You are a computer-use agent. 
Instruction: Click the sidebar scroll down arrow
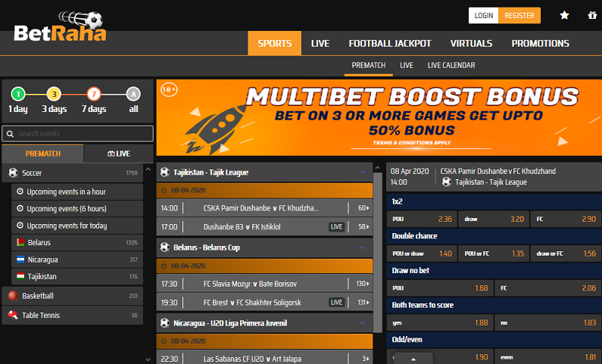148,359
